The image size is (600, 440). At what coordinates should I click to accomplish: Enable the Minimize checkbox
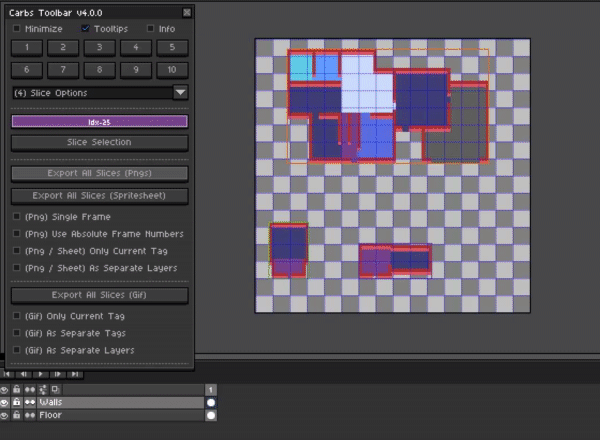click(16, 28)
